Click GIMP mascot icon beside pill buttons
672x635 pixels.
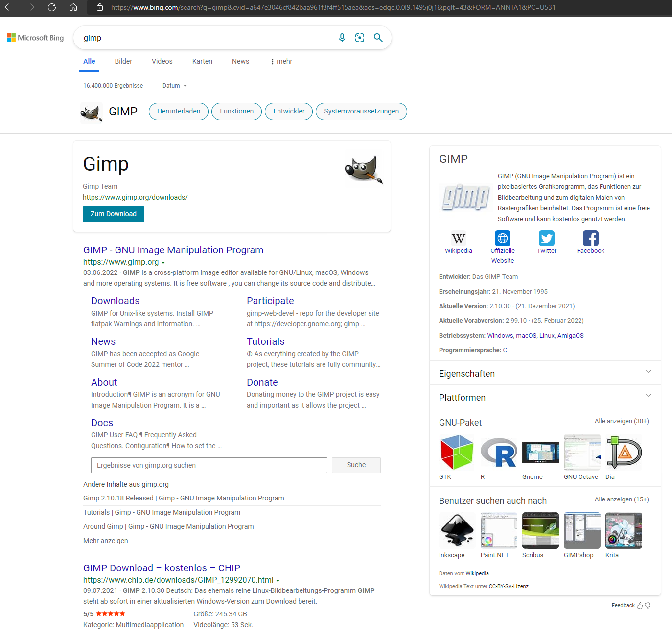pyautogui.click(x=91, y=112)
